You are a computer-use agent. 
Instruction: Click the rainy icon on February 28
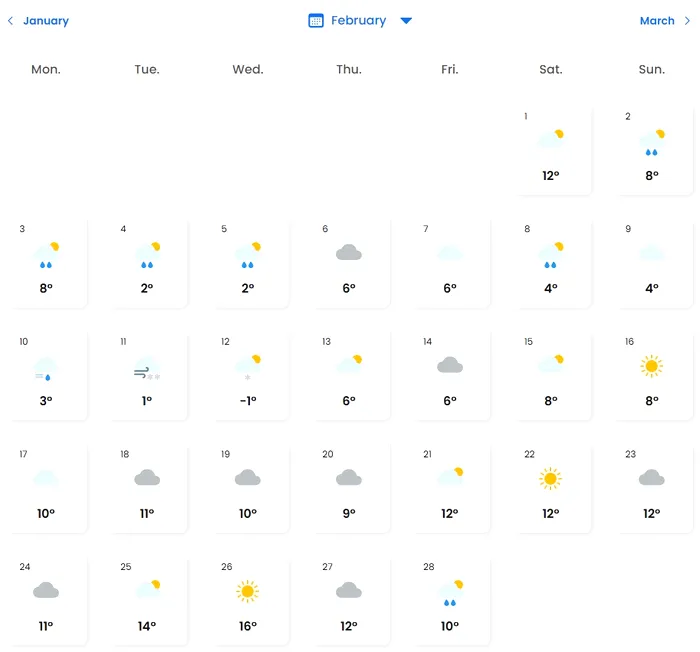click(450, 593)
